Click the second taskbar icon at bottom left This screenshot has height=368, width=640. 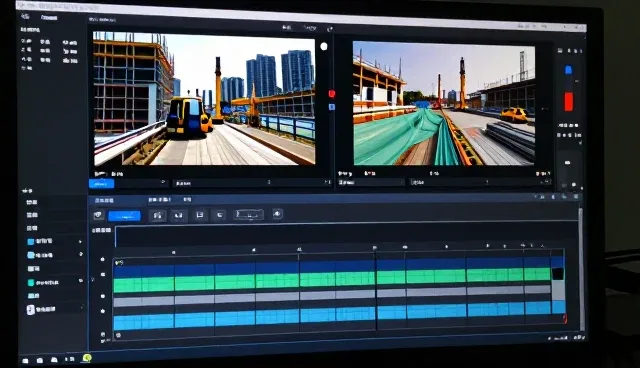pyautogui.click(x=40, y=360)
